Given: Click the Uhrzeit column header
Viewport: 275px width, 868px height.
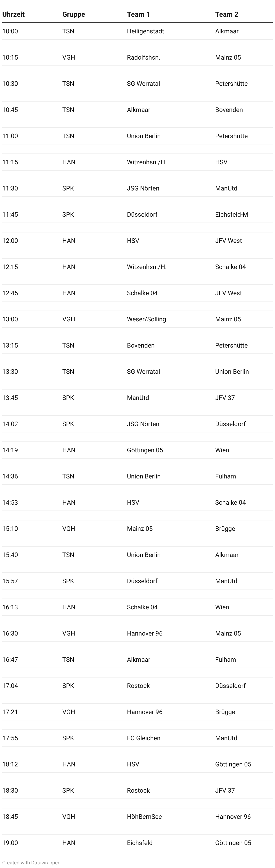Looking at the screenshot, I should pyautogui.click(x=14, y=14).
